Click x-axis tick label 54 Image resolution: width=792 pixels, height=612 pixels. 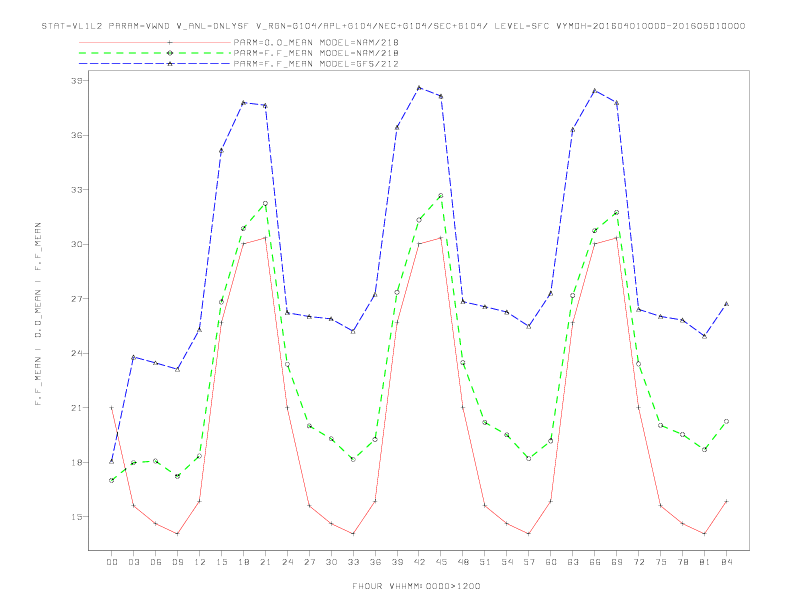pos(507,562)
